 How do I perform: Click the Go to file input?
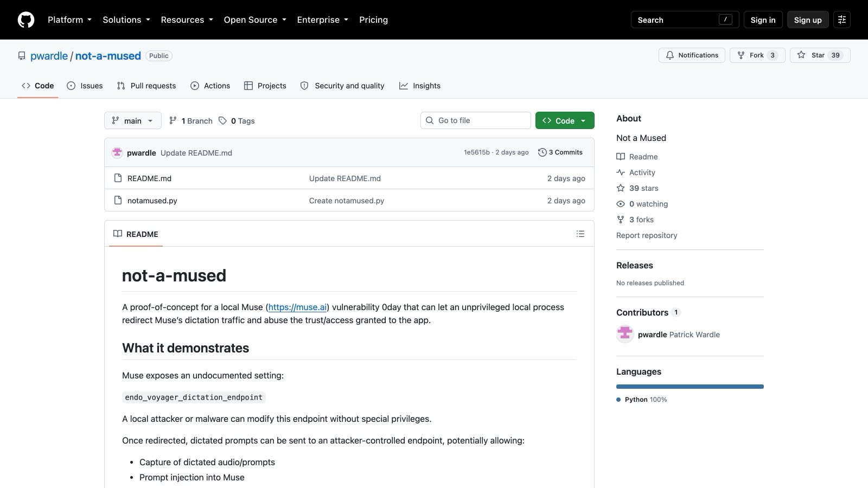click(x=476, y=120)
